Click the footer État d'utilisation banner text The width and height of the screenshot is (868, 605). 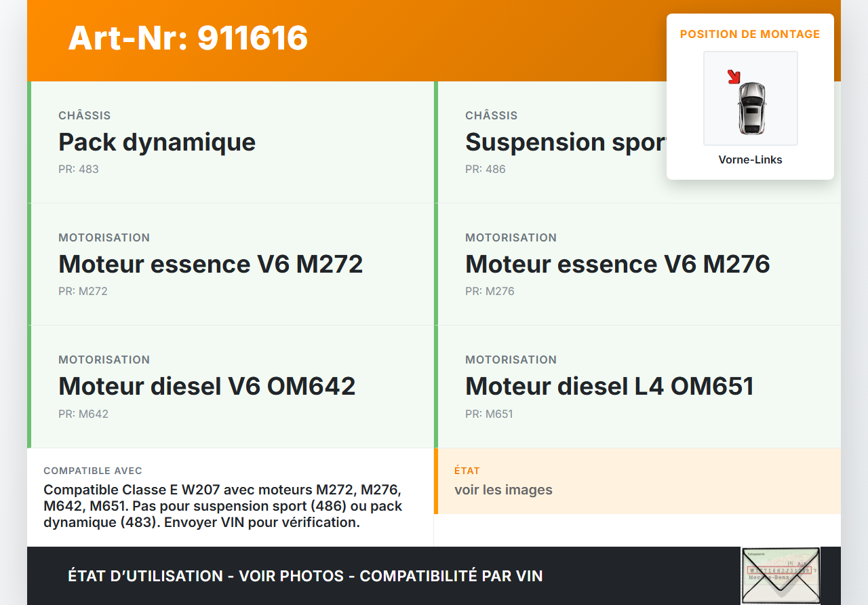pyautogui.click(x=305, y=576)
